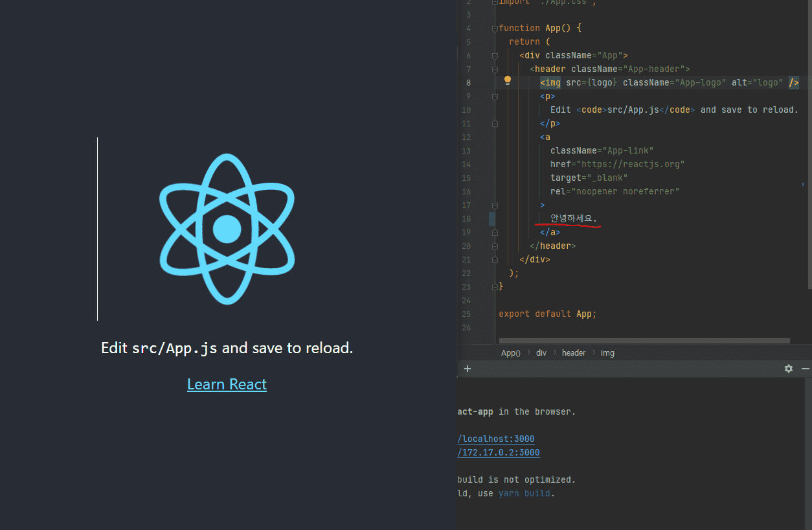Viewport: 812px width, 530px height.
Task: Click header className="App-header" tag
Action: [609, 69]
